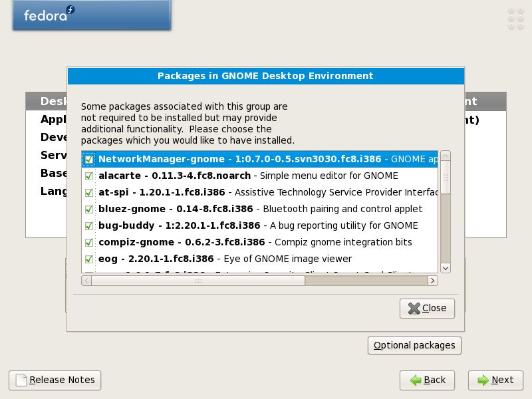
Task: Click the package list scroll up arrow
Action: tap(446, 156)
